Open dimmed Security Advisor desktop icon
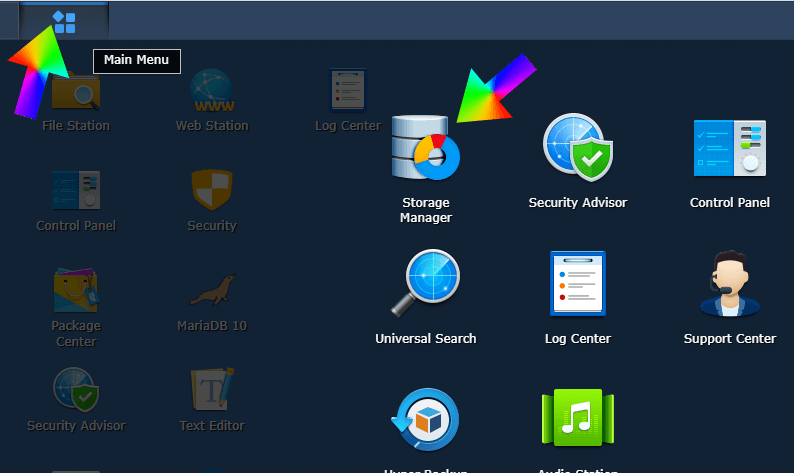794x473 pixels. [76, 389]
